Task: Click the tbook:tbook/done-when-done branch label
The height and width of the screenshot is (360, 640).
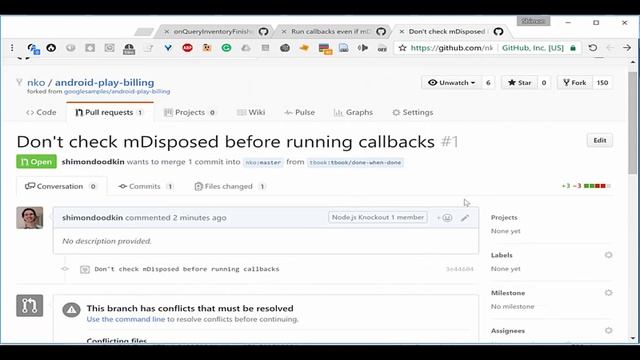Action: (x=355, y=162)
